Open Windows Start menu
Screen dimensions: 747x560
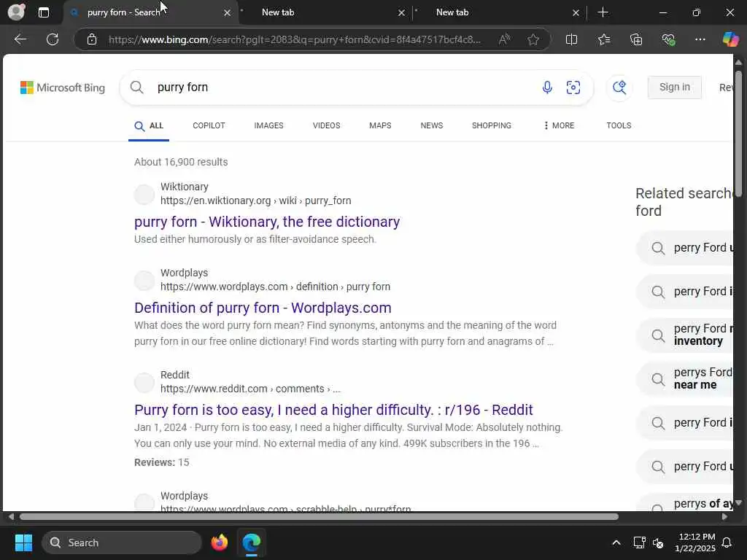point(23,542)
